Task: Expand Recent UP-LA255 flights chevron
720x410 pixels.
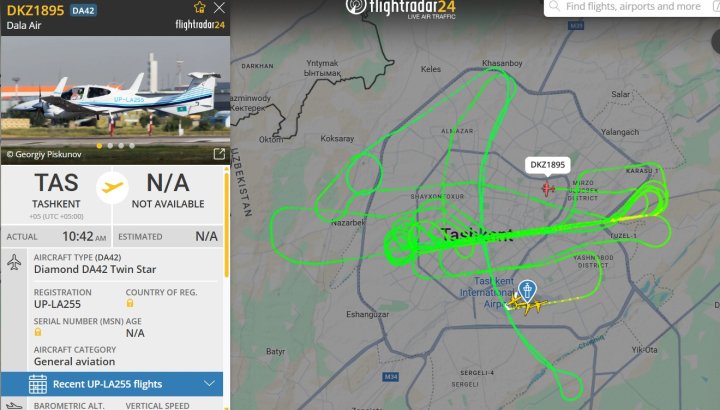Action: click(209, 383)
